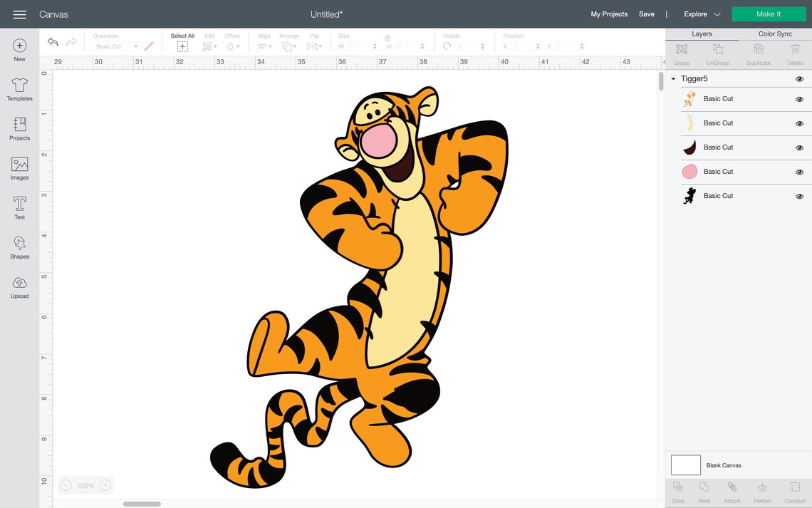Toggle visibility of the pink Basic Cut layer

pyautogui.click(x=799, y=171)
